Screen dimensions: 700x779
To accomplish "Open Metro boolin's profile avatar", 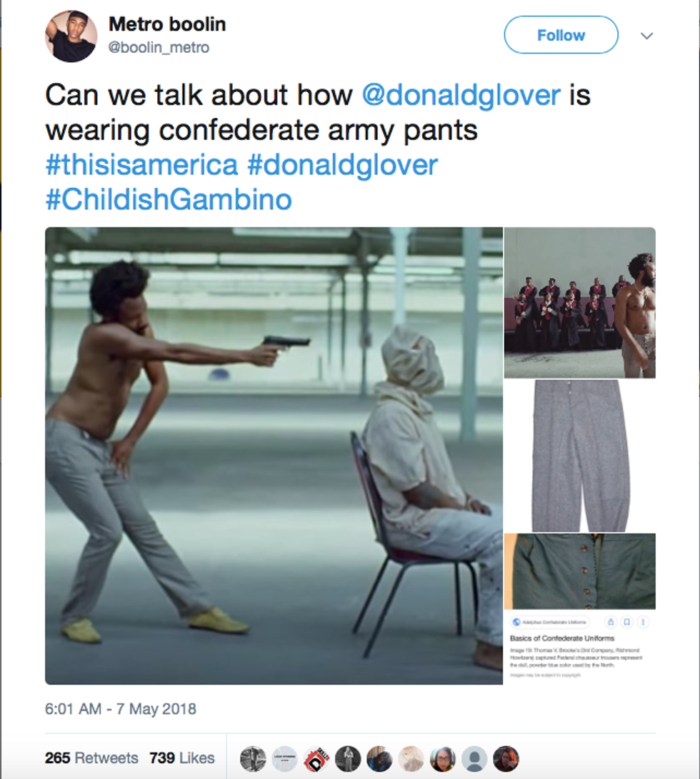I will click(71, 36).
